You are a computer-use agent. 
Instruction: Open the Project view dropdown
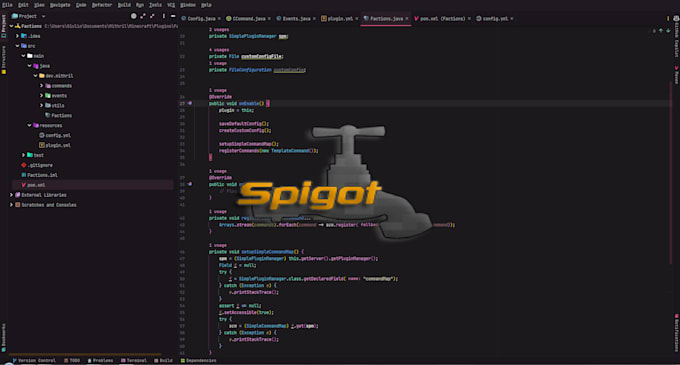click(29, 16)
